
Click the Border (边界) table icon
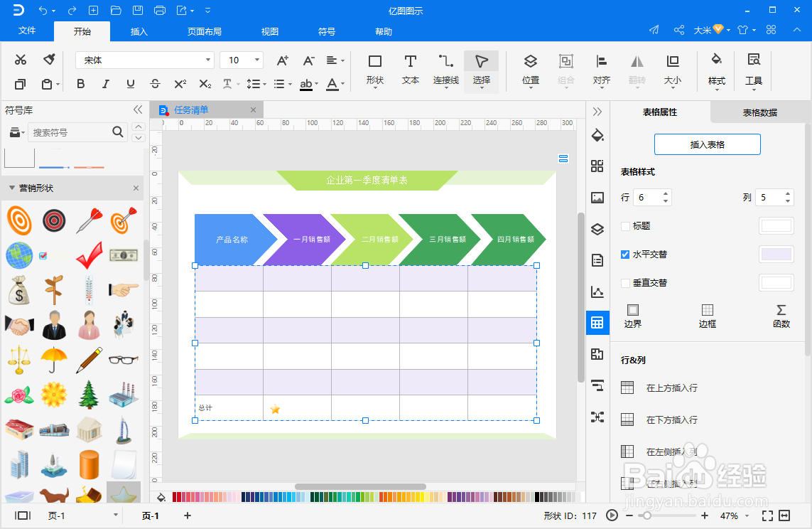click(x=632, y=316)
